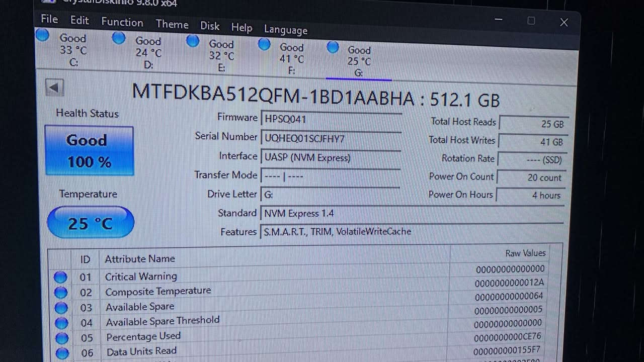Select drive F: status indicator
The image size is (644, 362).
pyautogui.click(x=264, y=44)
